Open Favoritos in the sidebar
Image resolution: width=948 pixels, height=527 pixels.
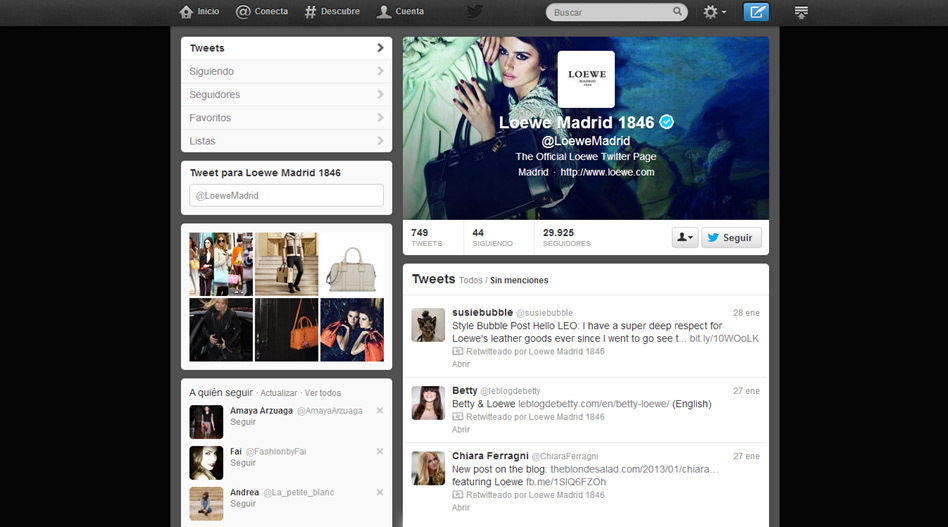[x=287, y=118]
